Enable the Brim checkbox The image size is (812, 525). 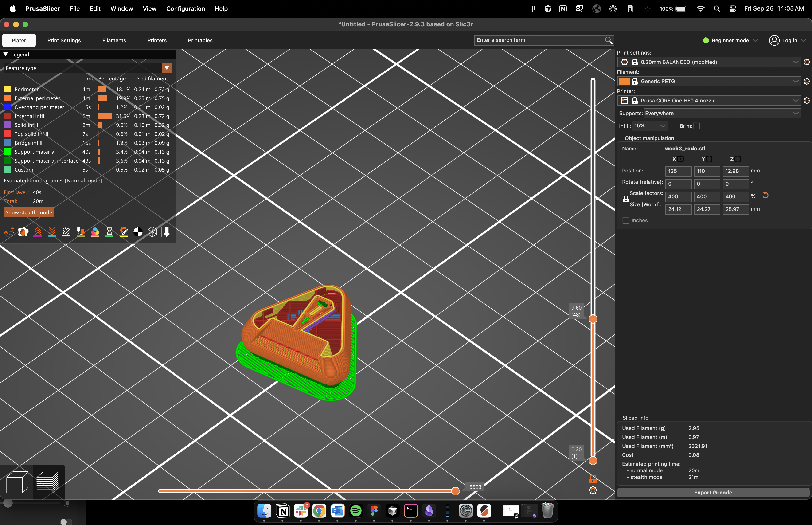696,126
